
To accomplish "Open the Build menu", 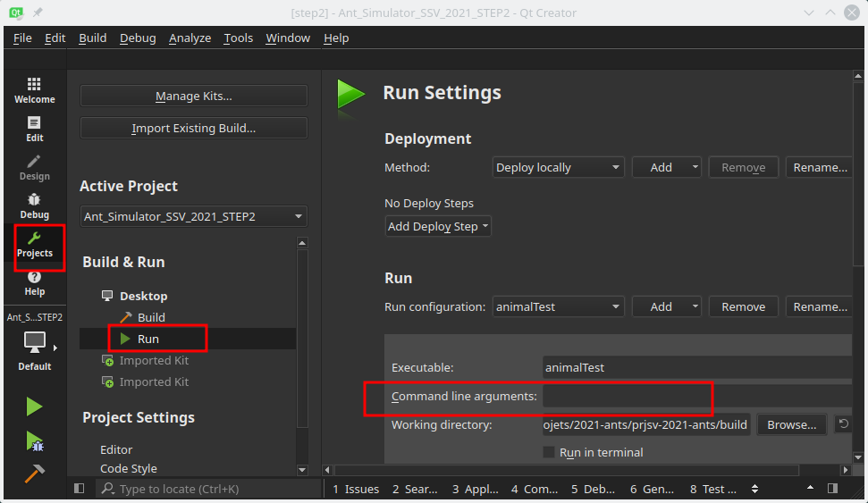I will 92,38.
